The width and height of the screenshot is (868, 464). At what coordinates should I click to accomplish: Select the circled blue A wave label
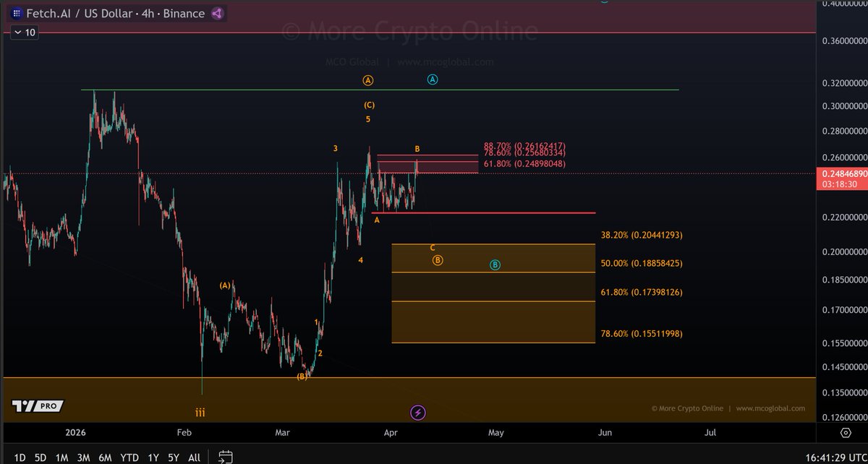click(432, 80)
